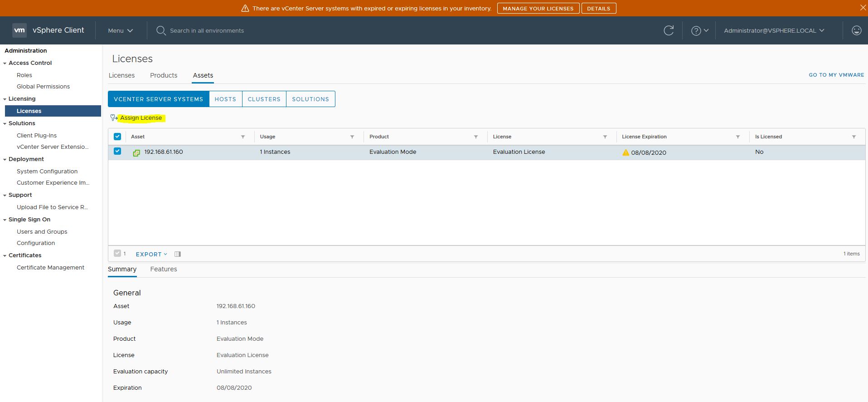Click the Asset column header
The height and width of the screenshot is (402, 868).
click(138, 137)
